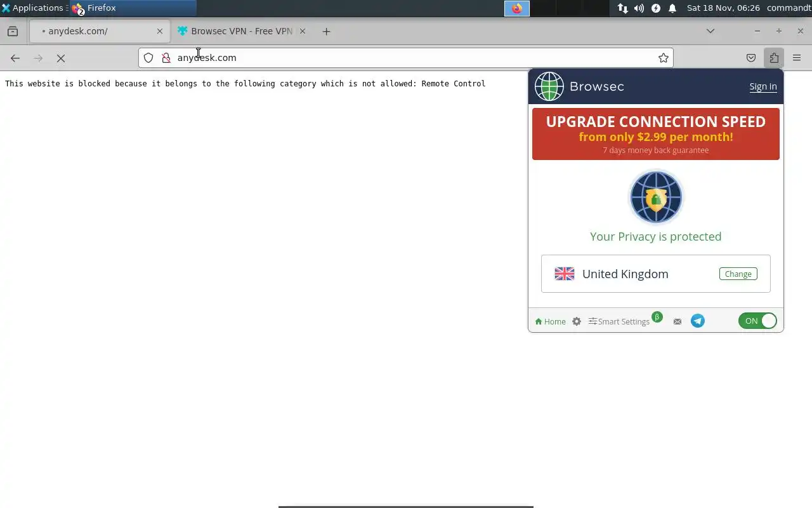Click the Upgrade Connection Speed banner

pos(656,134)
